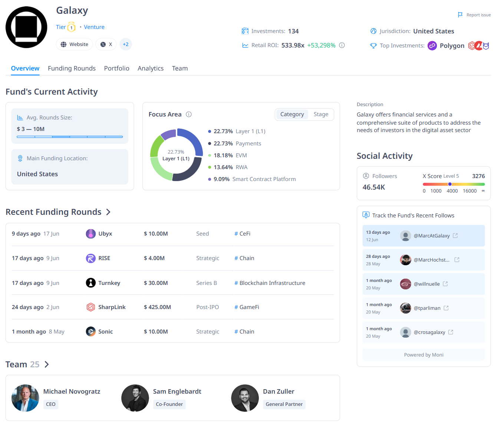The image size is (504, 430).
Task: Click the Powered by Moni link
Action: pos(424,355)
